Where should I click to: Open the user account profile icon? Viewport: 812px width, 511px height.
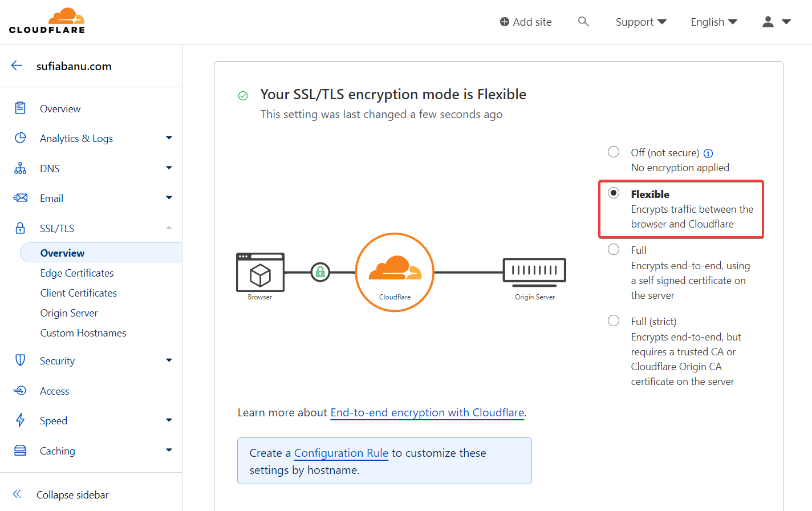pyautogui.click(x=768, y=22)
